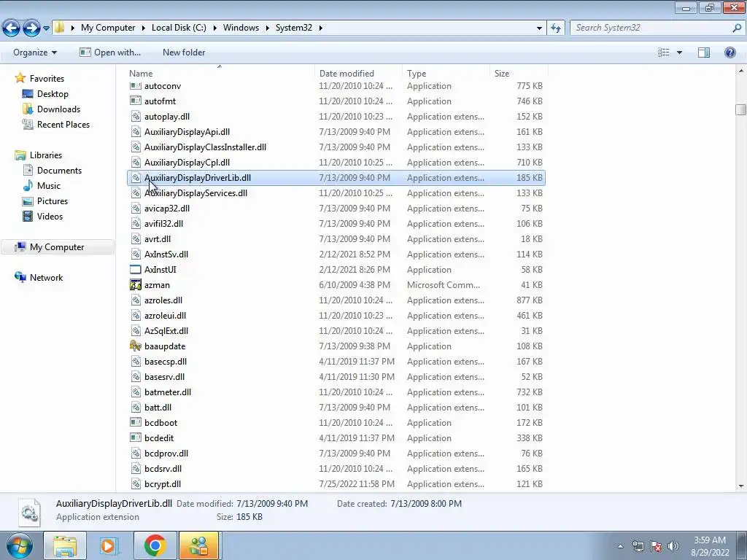The image size is (747, 560).
Task: Open the Organize dropdown menu
Action: [35, 52]
